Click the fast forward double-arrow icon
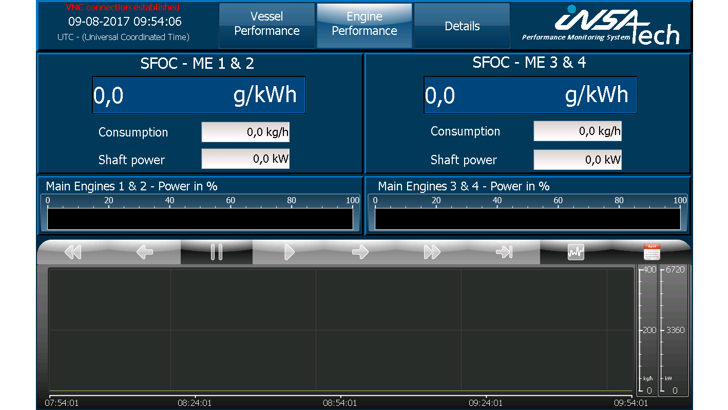This screenshot has height=410, width=728. tap(432, 252)
